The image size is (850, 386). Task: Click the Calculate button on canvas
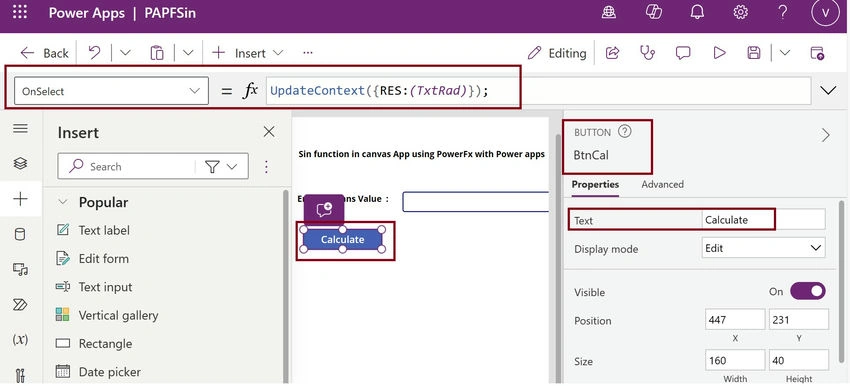pos(343,240)
